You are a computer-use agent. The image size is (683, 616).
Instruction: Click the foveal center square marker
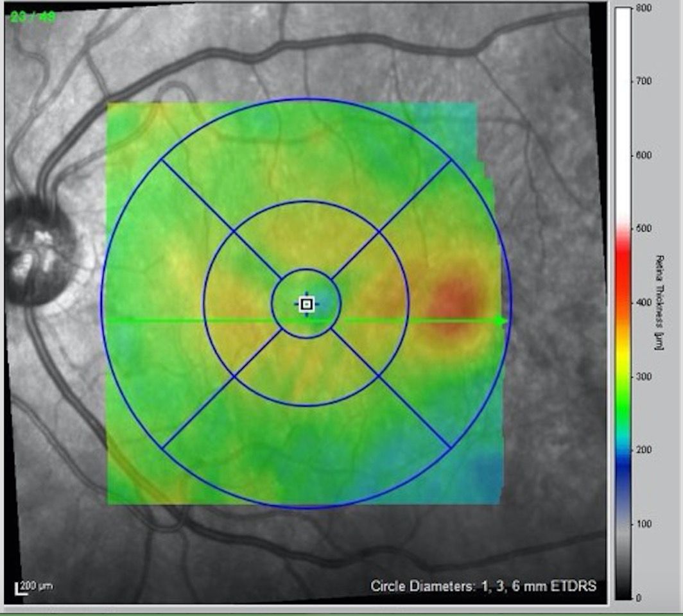tap(307, 304)
